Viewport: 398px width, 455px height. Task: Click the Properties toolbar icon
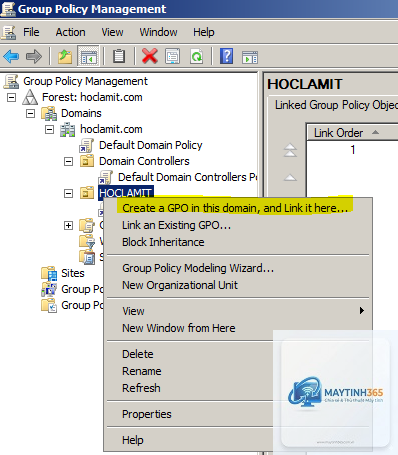[173, 56]
